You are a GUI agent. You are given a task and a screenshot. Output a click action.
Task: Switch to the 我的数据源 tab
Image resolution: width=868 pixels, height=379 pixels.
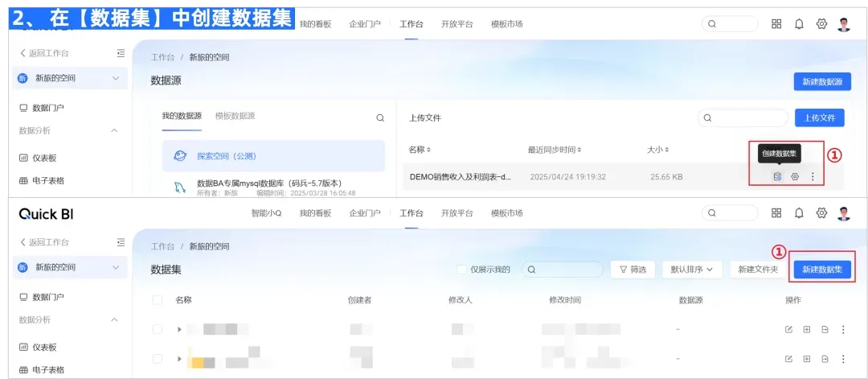tap(182, 117)
